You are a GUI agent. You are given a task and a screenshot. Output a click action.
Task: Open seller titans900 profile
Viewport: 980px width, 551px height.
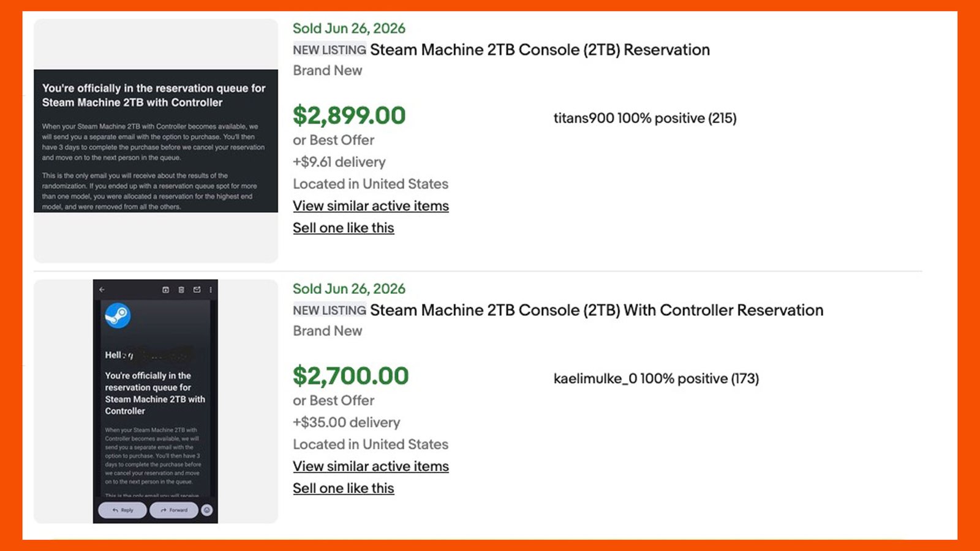coord(584,118)
